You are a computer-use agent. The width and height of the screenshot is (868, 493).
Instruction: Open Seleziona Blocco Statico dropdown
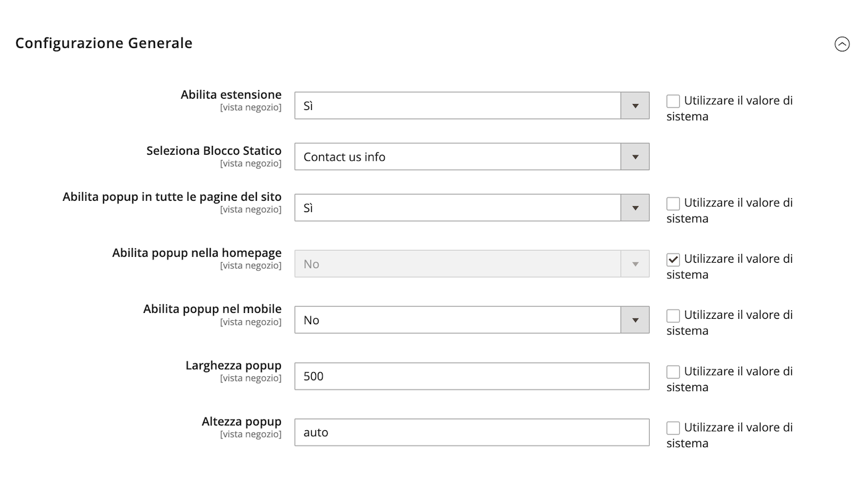[x=471, y=157]
